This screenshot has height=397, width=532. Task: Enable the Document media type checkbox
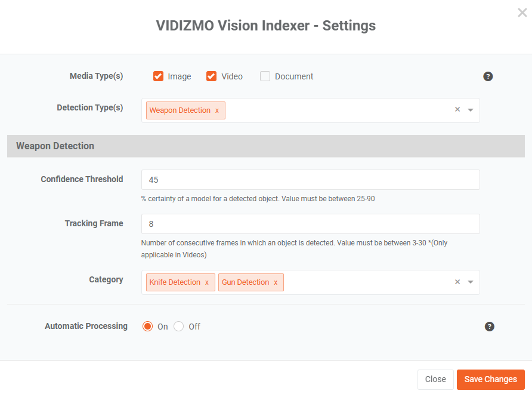tap(265, 76)
